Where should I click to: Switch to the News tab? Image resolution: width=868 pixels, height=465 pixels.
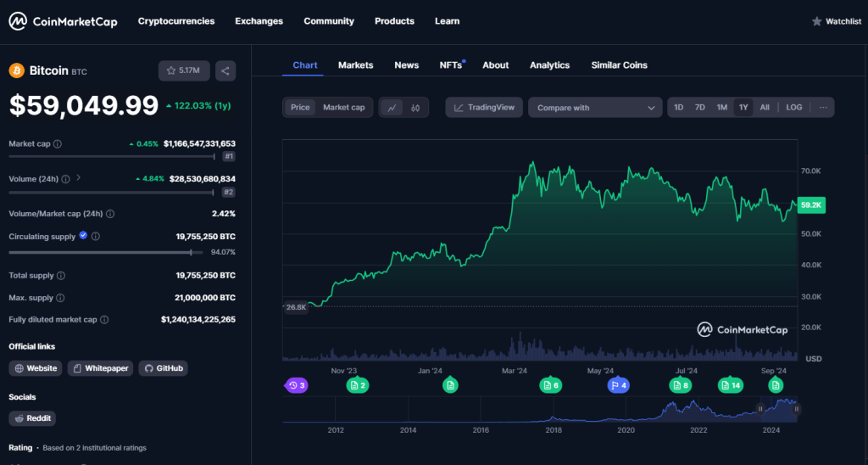coord(406,64)
